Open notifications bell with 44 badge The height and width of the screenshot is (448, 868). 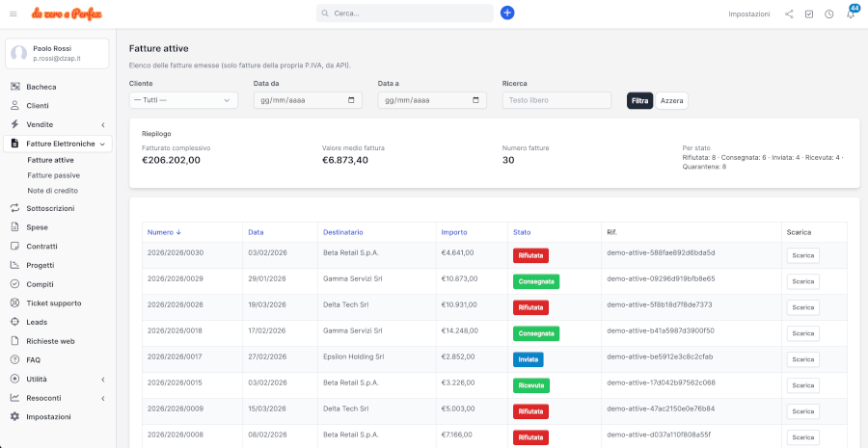(x=851, y=14)
